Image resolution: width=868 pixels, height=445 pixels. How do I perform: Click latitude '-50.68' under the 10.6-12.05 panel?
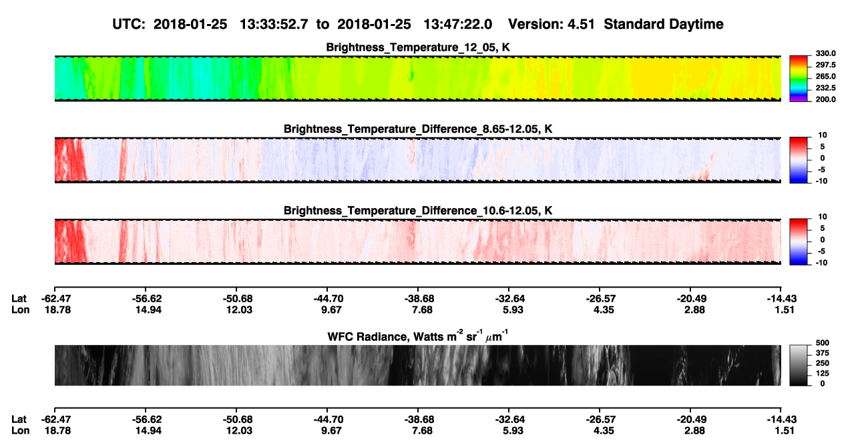[x=236, y=299]
